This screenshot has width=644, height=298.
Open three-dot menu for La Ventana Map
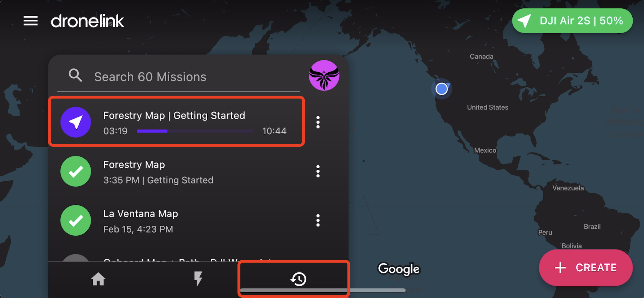(x=318, y=220)
